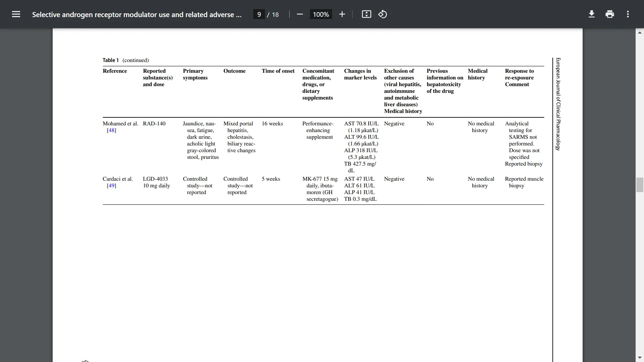Screen dimensions: 644x362
Task: Select reference link [48] Mohamed et al.
Action: (111, 130)
